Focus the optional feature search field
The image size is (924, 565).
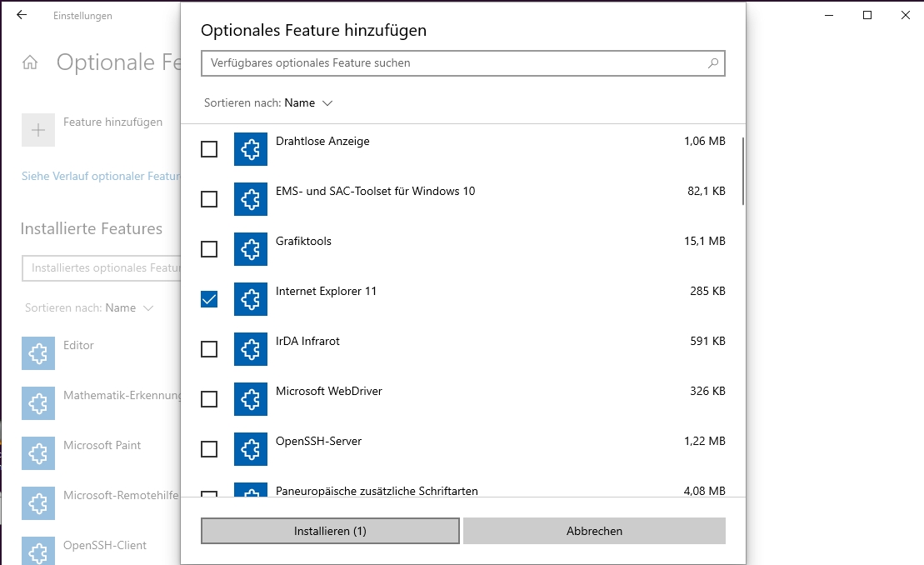click(x=454, y=63)
